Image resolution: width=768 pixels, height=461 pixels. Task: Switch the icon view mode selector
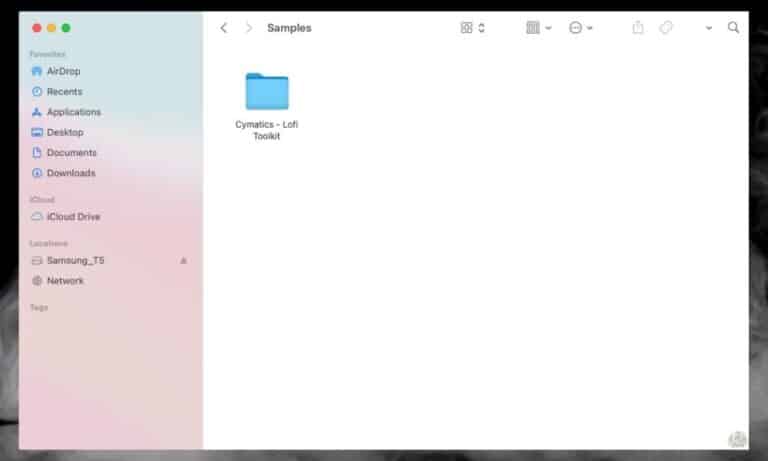[x=473, y=28]
